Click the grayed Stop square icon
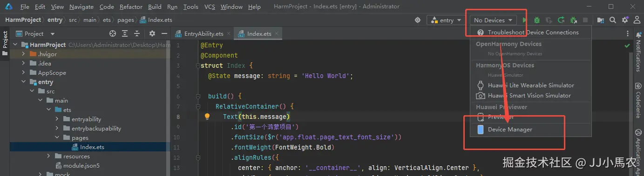This screenshot has height=176, width=644. pos(585,20)
